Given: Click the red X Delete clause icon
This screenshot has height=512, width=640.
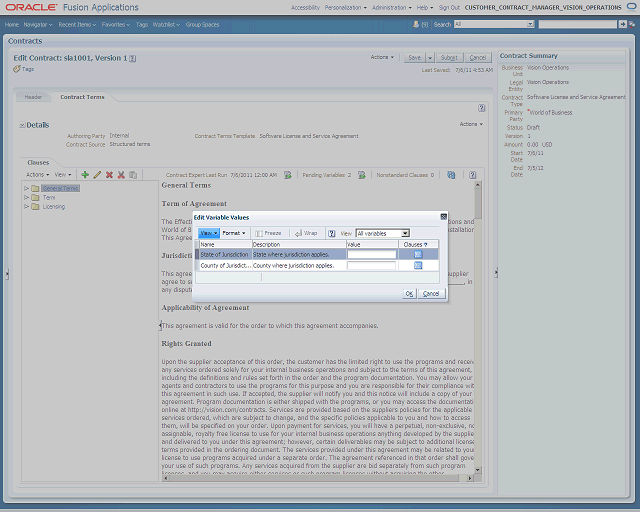Looking at the screenshot, I should click(109, 175).
